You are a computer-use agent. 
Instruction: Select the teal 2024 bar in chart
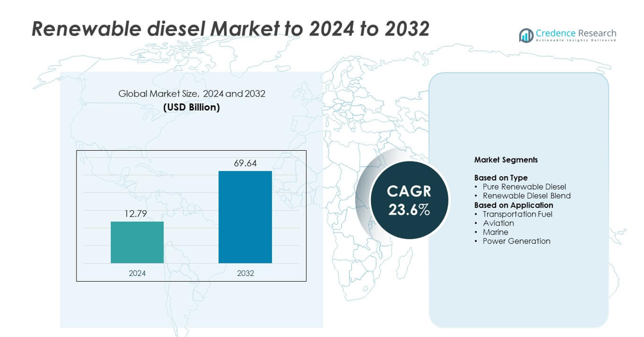point(137,242)
